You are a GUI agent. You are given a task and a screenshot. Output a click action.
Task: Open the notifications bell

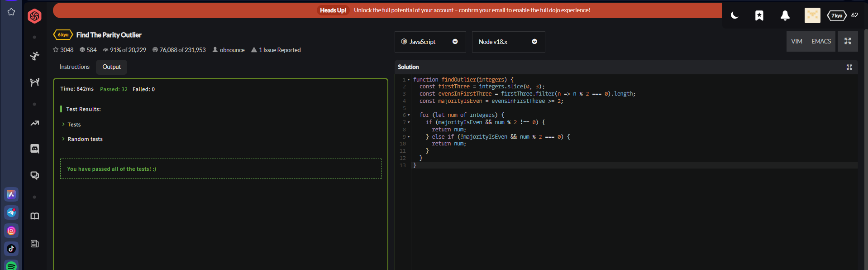(785, 16)
